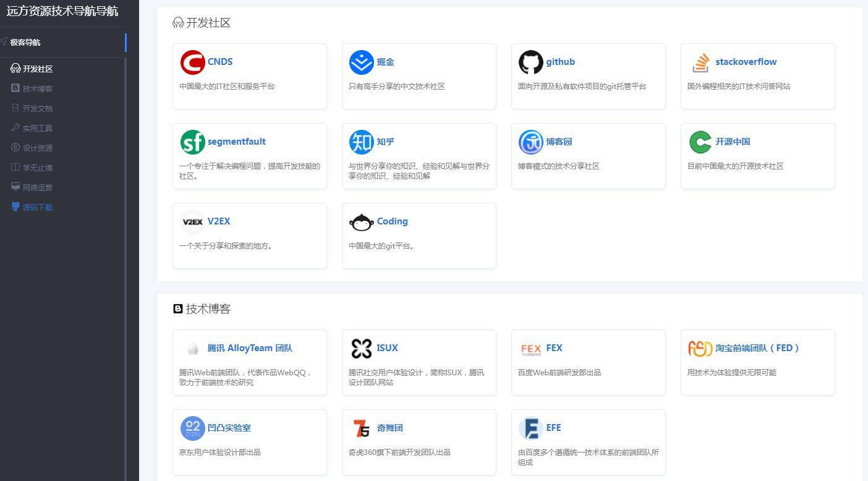Click the 实用工具 sidebar wrench icon
868x481 pixels.
click(x=15, y=127)
